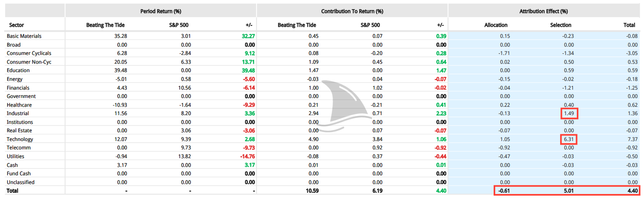Click the total S&P 500 contribution 6.19
Screen dimensions: 644x198
[377, 191]
